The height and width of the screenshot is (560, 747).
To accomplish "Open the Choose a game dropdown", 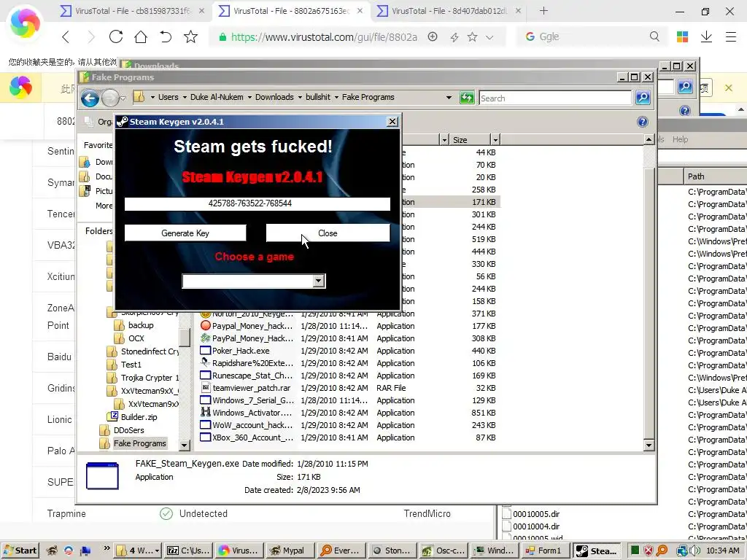I will click(320, 281).
